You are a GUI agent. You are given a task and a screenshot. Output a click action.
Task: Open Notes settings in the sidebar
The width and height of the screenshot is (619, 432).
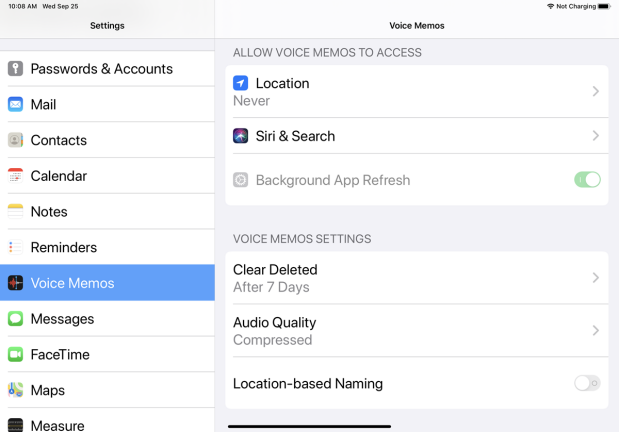point(107,211)
